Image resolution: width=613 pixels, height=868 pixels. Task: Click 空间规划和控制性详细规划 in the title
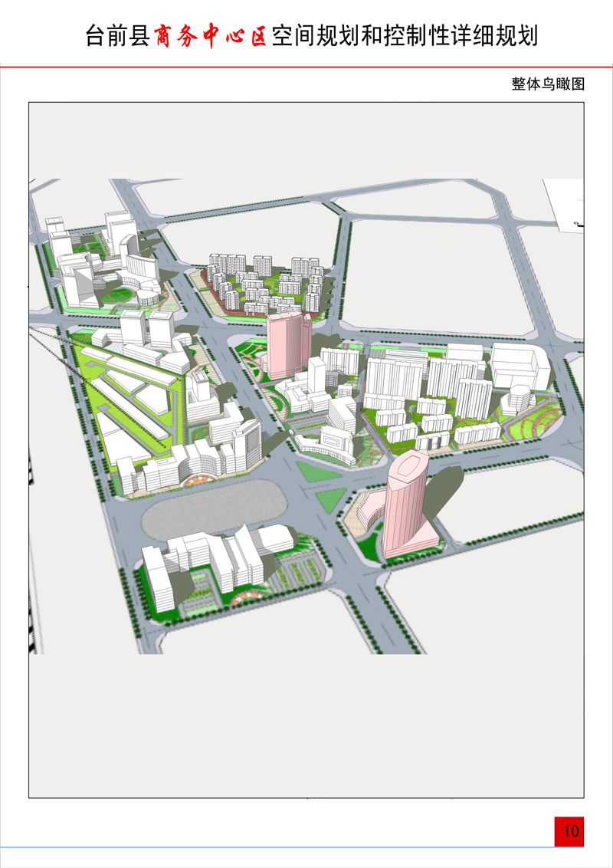[405, 36]
